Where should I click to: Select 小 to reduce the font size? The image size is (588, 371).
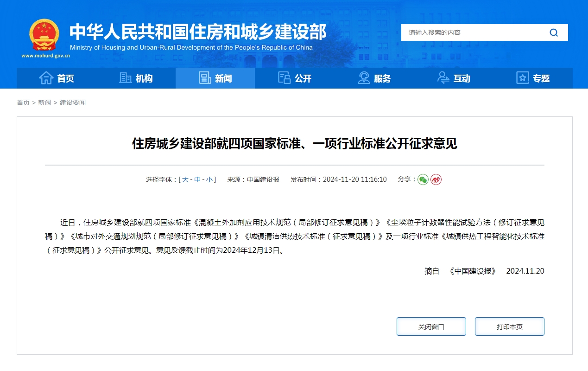click(209, 179)
